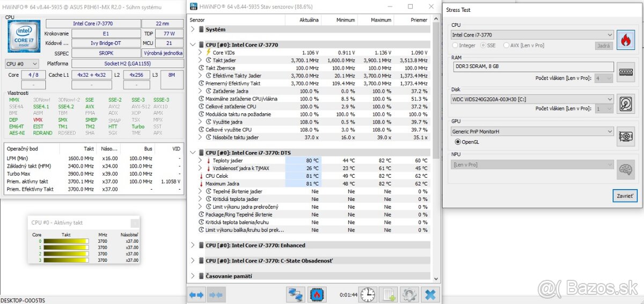Reset the sensor timer clock icon
644x304 pixels.
pos(368,294)
